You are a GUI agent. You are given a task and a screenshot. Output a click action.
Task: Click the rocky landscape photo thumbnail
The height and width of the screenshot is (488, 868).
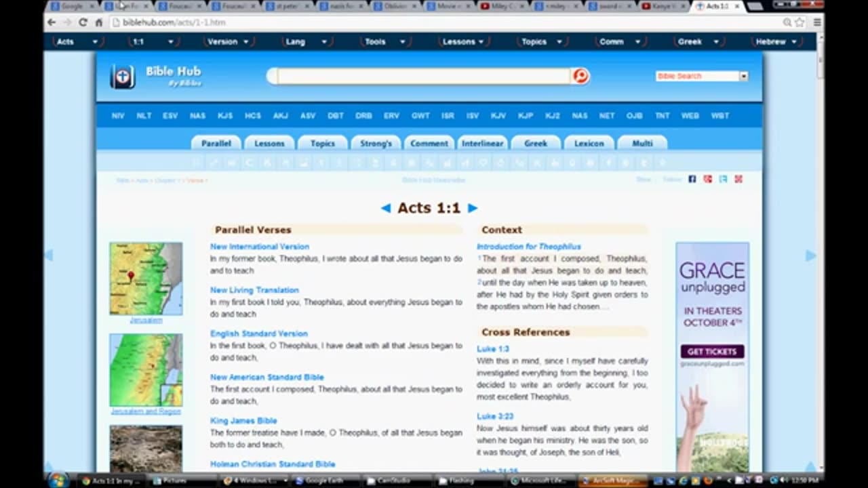(x=146, y=449)
